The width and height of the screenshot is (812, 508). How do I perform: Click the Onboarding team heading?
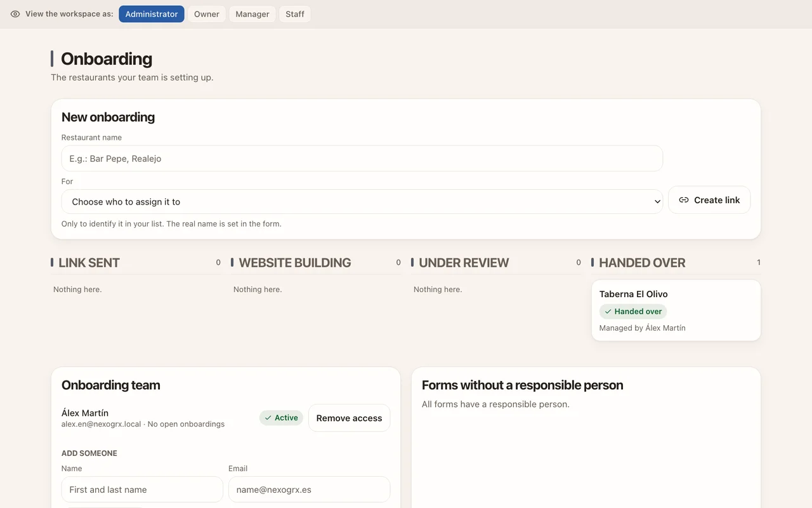[x=111, y=385]
